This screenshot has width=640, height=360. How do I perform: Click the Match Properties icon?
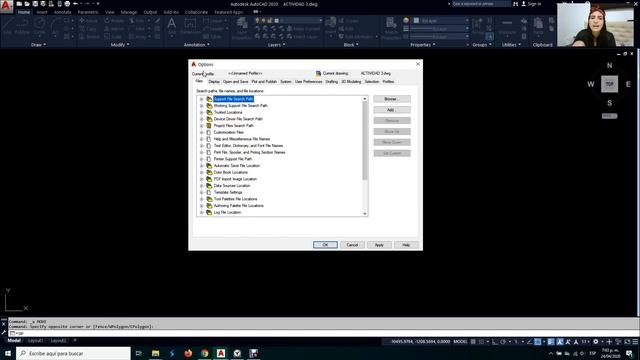[391, 28]
